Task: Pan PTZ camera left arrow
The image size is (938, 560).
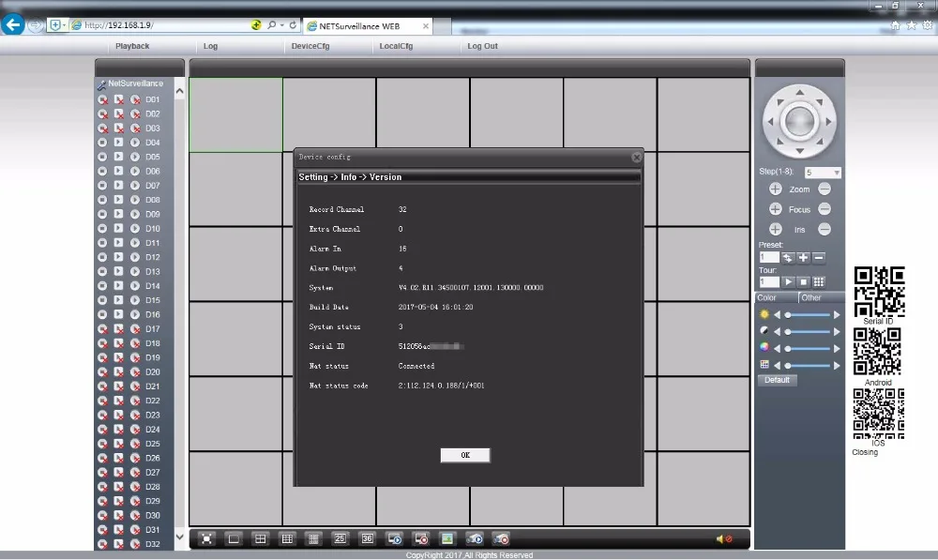Action: (770, 121)
